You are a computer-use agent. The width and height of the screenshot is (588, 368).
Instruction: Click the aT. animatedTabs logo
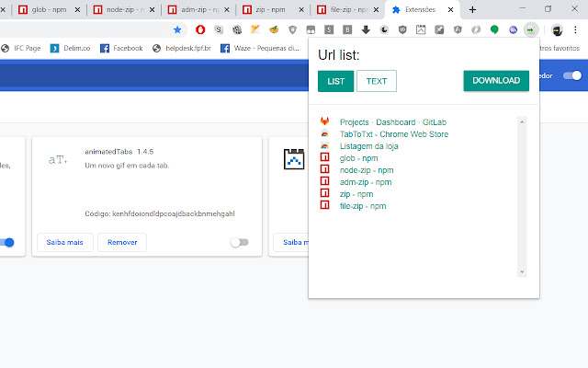tap(58, 159)
